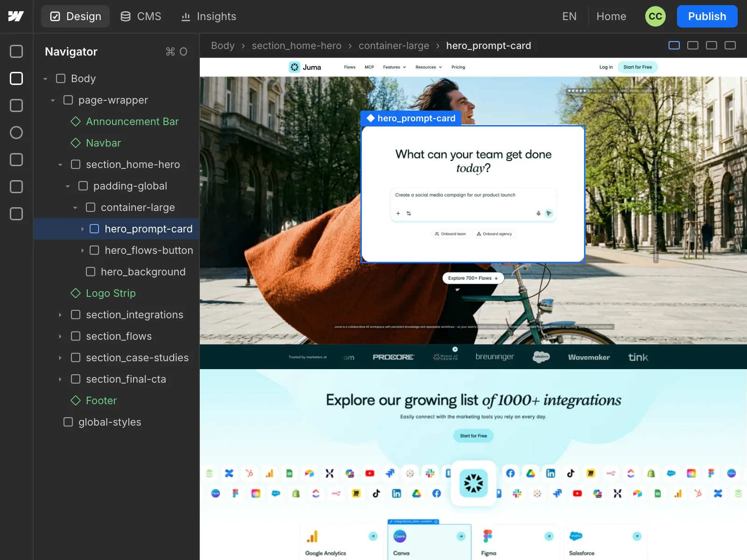Click the Navbar component diamond icon
The height and width of the screenshot is (560, 747).
pyautogui.click(x=76, y=143)
